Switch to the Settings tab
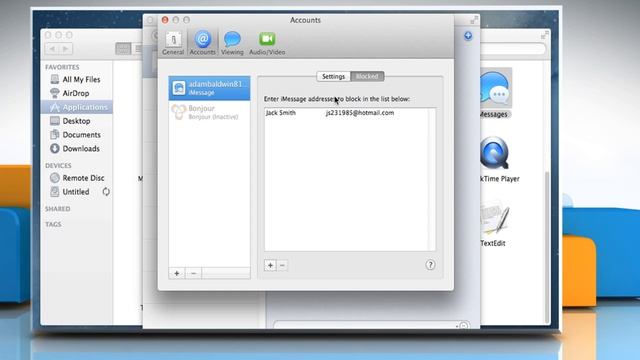The height and width of the screenshot is (360, 640). pos(333,76)
